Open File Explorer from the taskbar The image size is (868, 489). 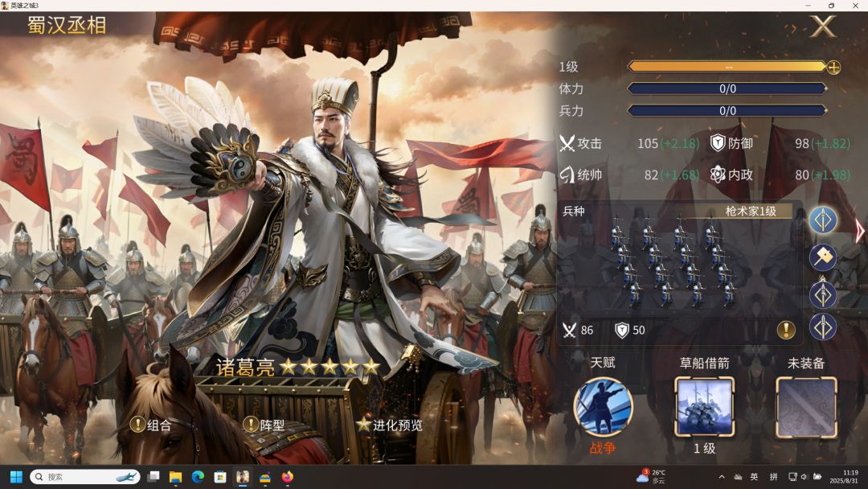click(175, 477)
